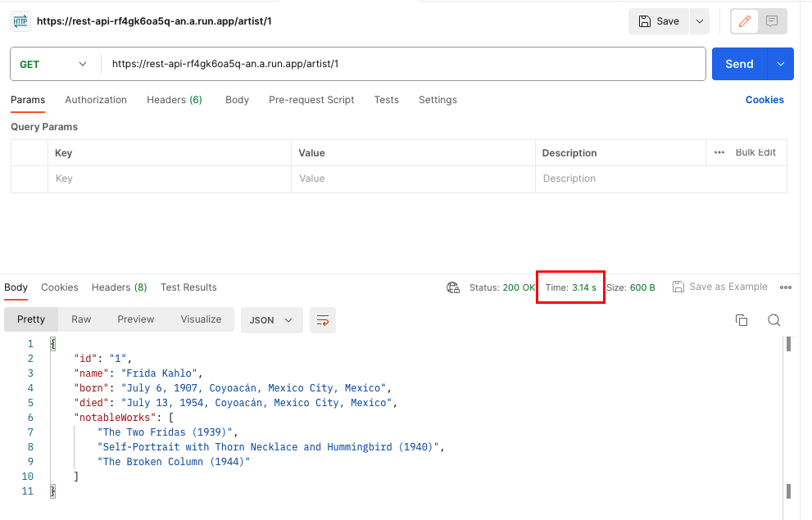Click Save as Example
The image size is (812, 520).
point(720,287)
